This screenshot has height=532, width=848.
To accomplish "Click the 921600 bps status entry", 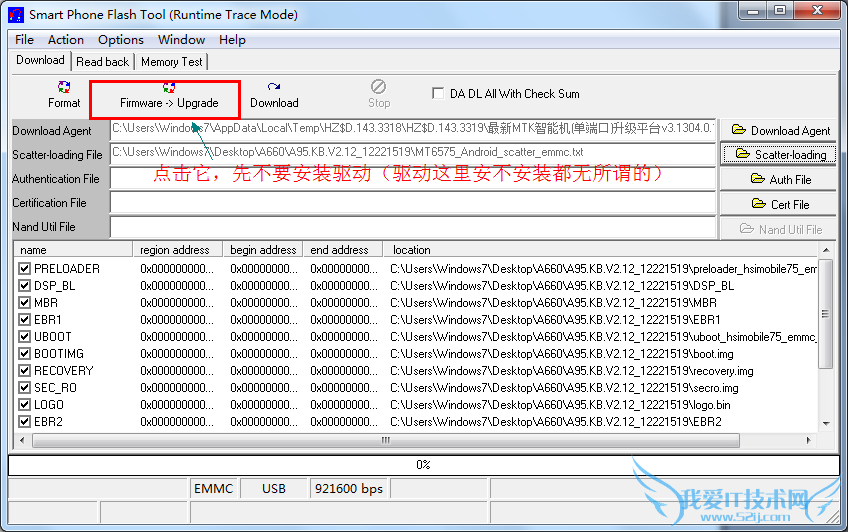I will point(349,489).
